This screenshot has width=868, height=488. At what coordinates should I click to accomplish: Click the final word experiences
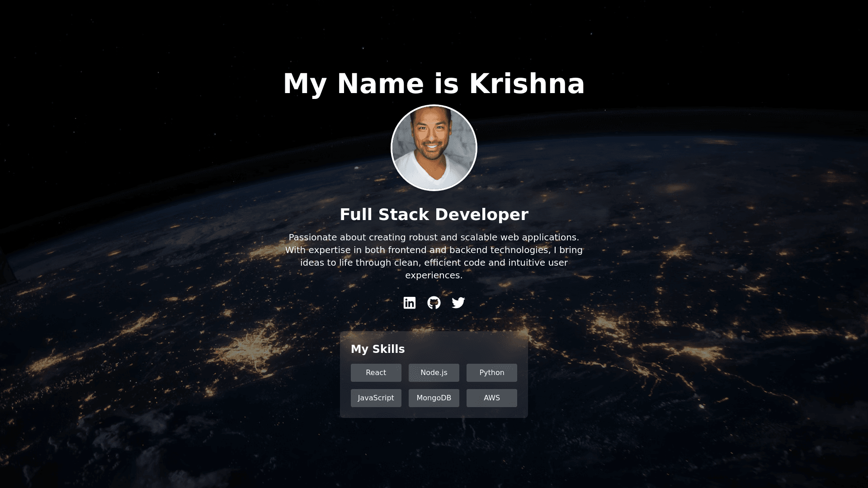[434, 275]
